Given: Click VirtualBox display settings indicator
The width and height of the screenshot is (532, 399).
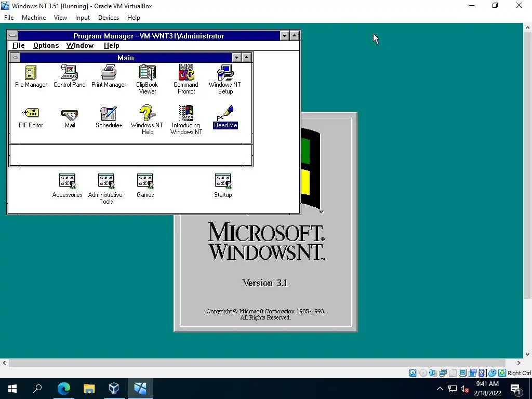Looking at the screenshot, I should [462, 373].
